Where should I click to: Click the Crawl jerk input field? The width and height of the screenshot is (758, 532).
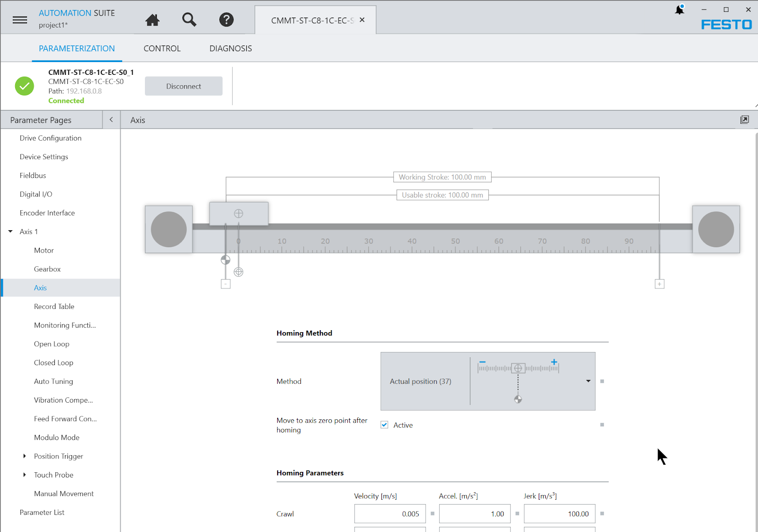coord(559,514)
